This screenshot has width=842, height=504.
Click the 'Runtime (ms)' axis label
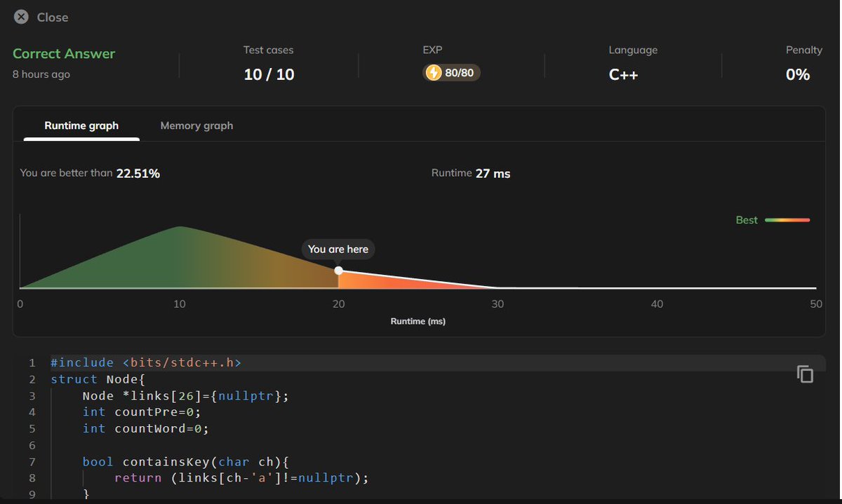pos(418,321)
